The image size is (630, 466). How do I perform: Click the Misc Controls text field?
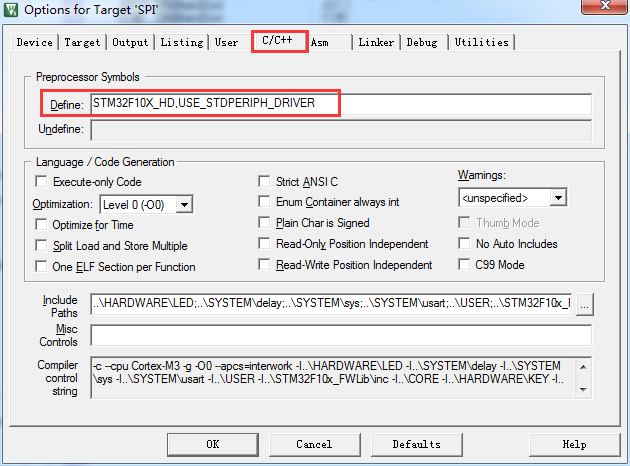340,335
